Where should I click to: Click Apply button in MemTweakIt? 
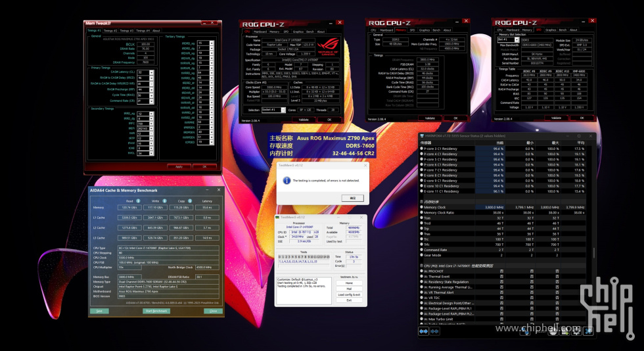[x=179, y=166]
